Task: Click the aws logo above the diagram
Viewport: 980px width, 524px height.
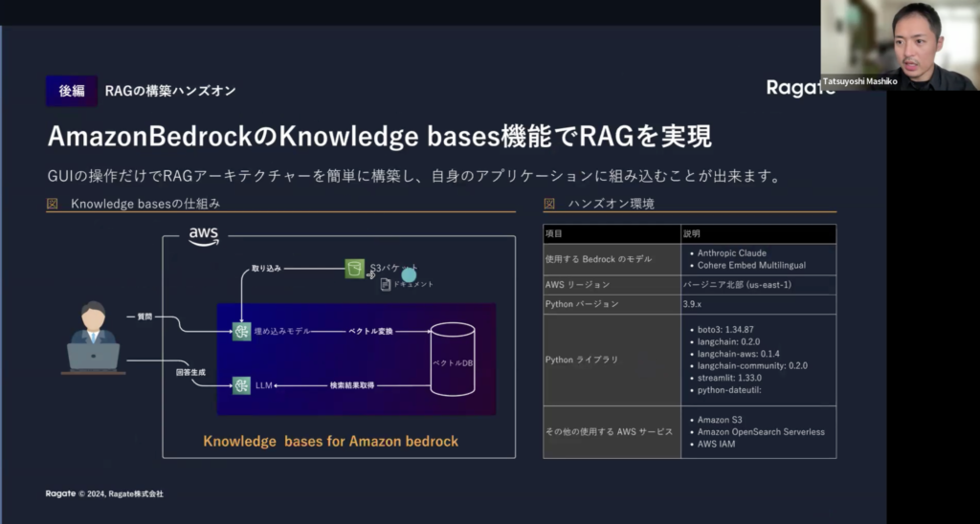Action: point(204,236)
